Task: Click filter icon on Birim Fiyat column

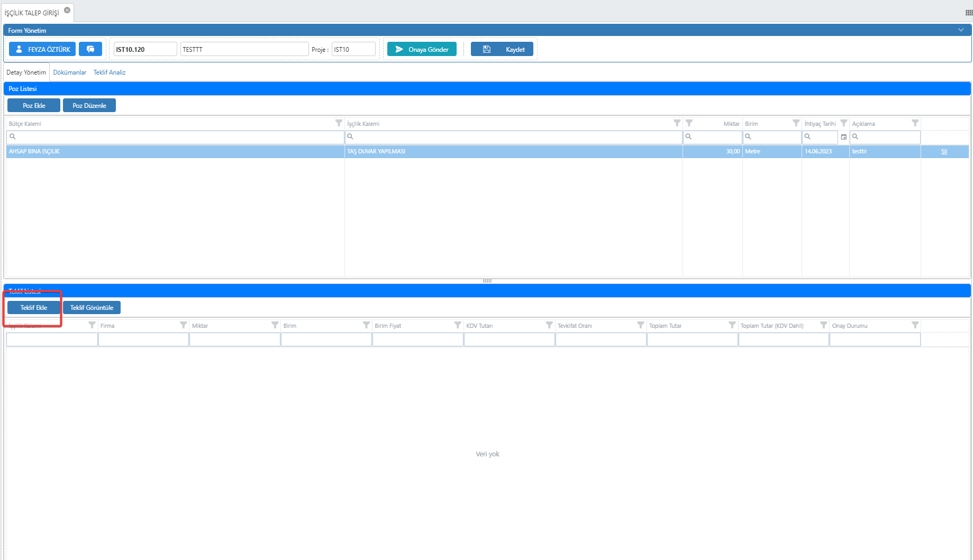Action: (457, 325)
